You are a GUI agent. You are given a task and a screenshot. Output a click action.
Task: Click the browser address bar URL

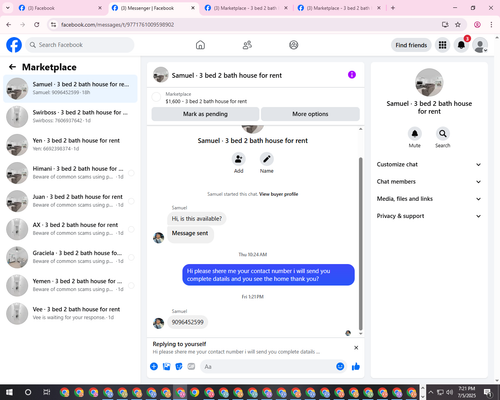118,25
